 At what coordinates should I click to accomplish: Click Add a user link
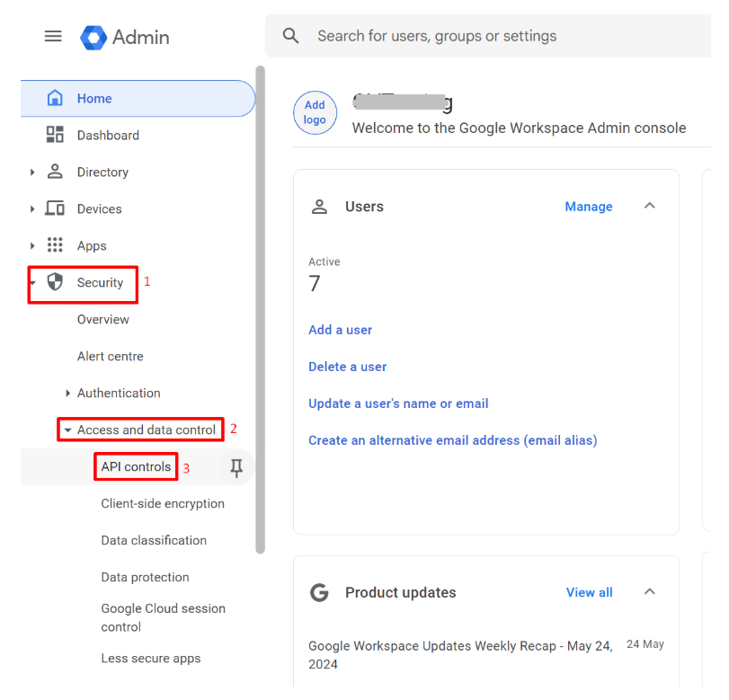pos(341,330)
